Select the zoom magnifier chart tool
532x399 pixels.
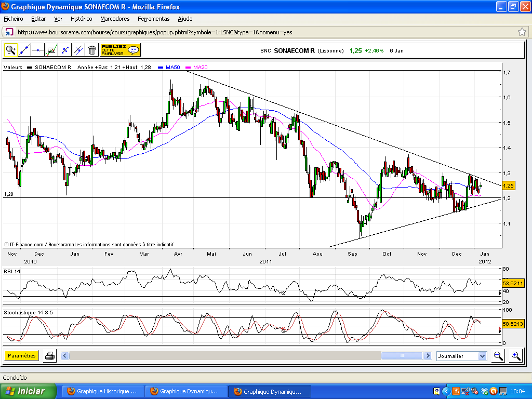tap(11, 50)
